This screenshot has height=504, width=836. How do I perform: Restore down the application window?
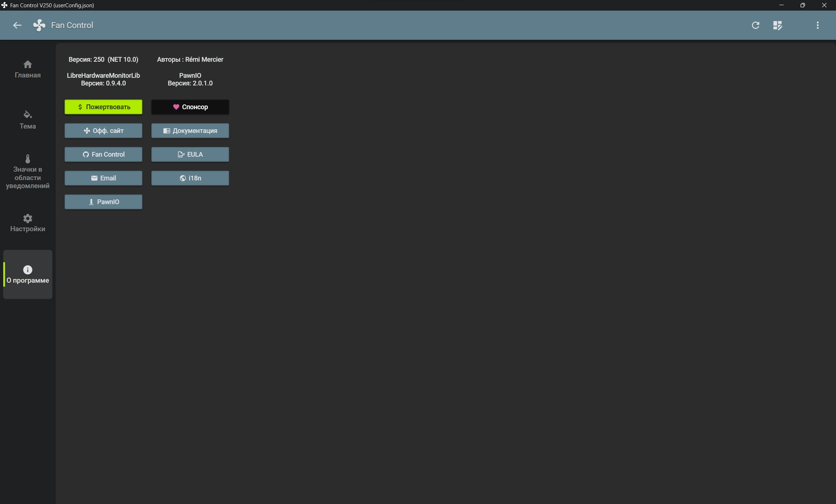click(802, 5)
